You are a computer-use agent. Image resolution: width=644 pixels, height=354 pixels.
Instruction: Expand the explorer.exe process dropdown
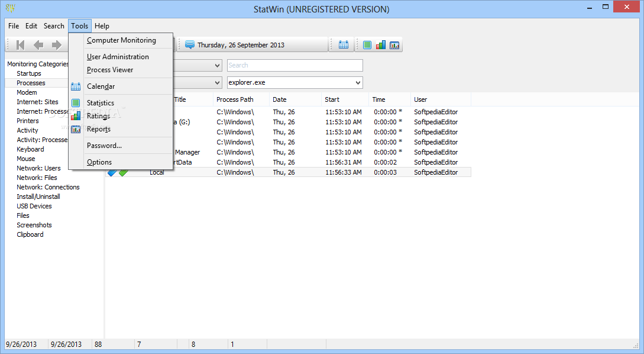pyautogui.click(x=358, y=83)
